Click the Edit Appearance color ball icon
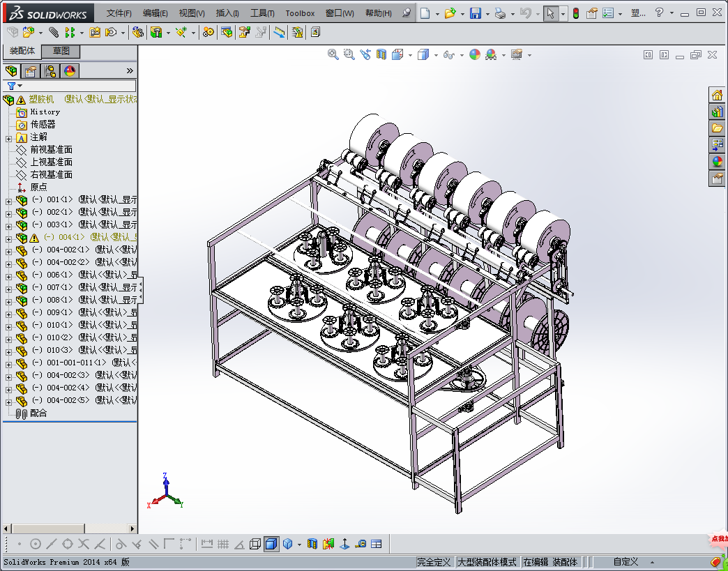The width and height of the screenshot is (728, 571). click(x=474, y=54)
